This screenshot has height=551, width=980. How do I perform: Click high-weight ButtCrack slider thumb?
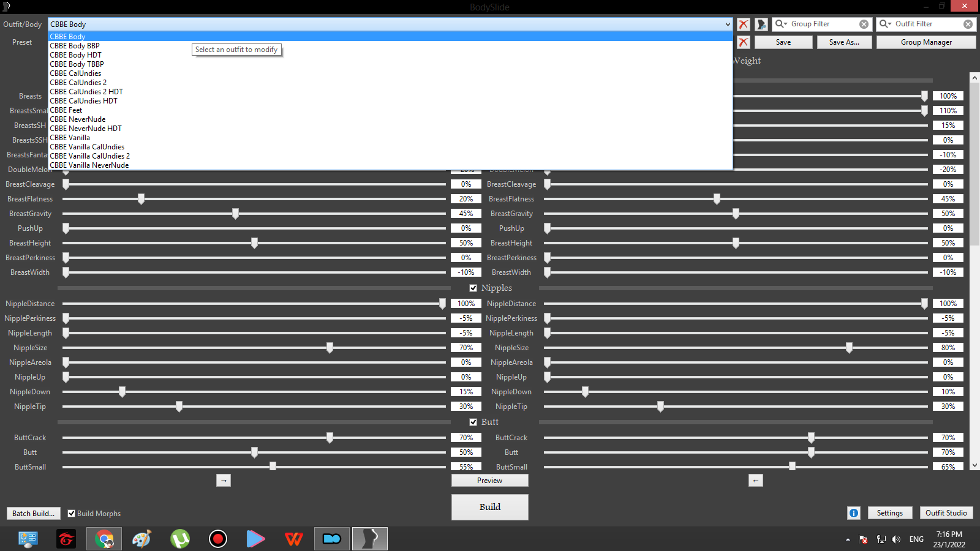(811, 438)
